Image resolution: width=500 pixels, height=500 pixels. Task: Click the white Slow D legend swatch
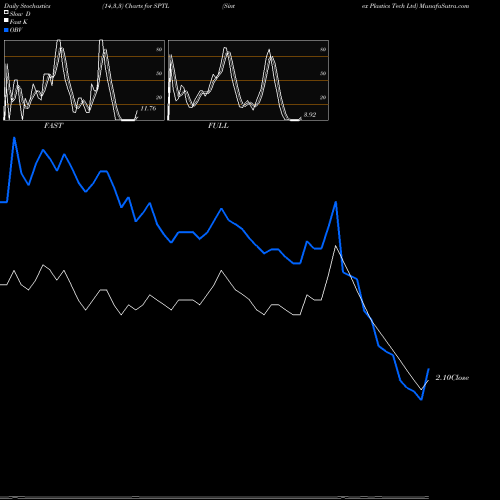coord(6,13)
